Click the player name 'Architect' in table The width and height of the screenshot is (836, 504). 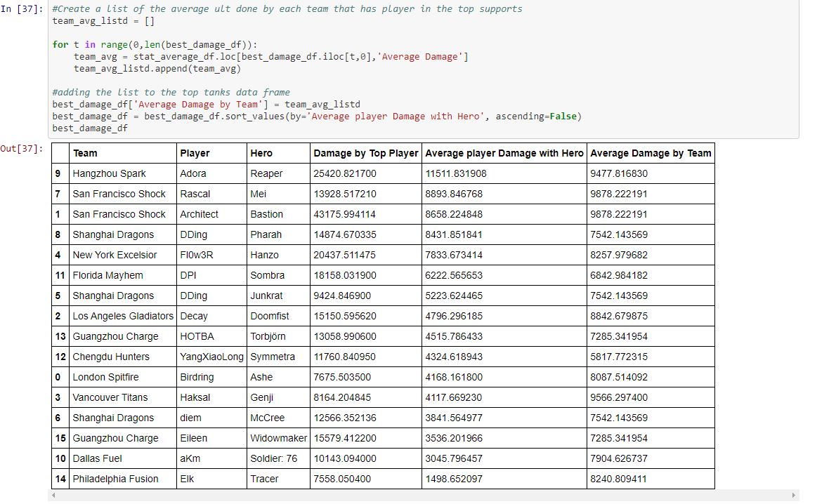click(199, 214)
